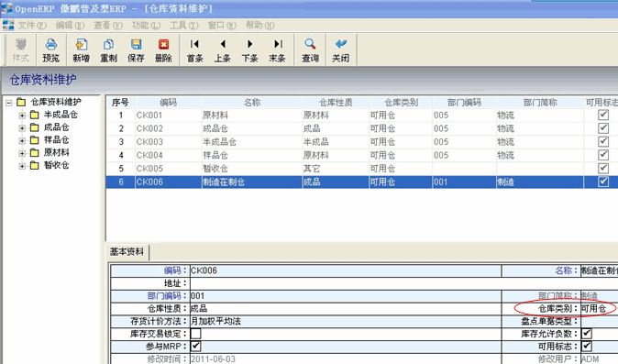Open the 功能 menu
The height and width of the screenshot is (364, 618).
[146, 26]
